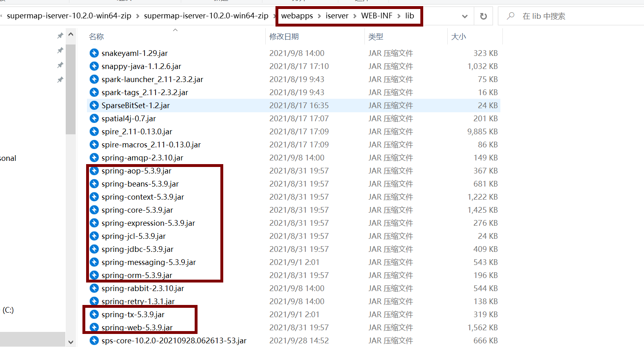Go to WEB-INF folder in breadcrumb

pos(377,16)
